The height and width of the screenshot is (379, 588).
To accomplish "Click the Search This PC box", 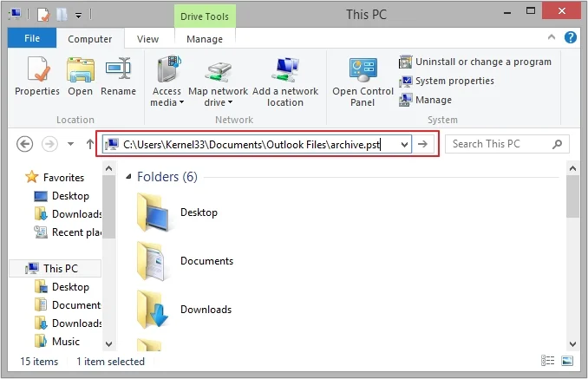I will pyautogui.click(x=506, y=144).
